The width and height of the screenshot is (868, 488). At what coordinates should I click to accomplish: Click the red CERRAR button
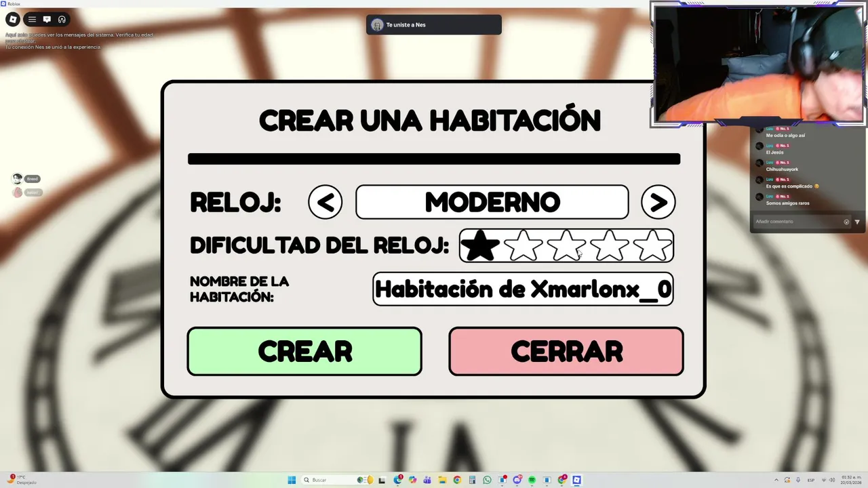(566, 351)
